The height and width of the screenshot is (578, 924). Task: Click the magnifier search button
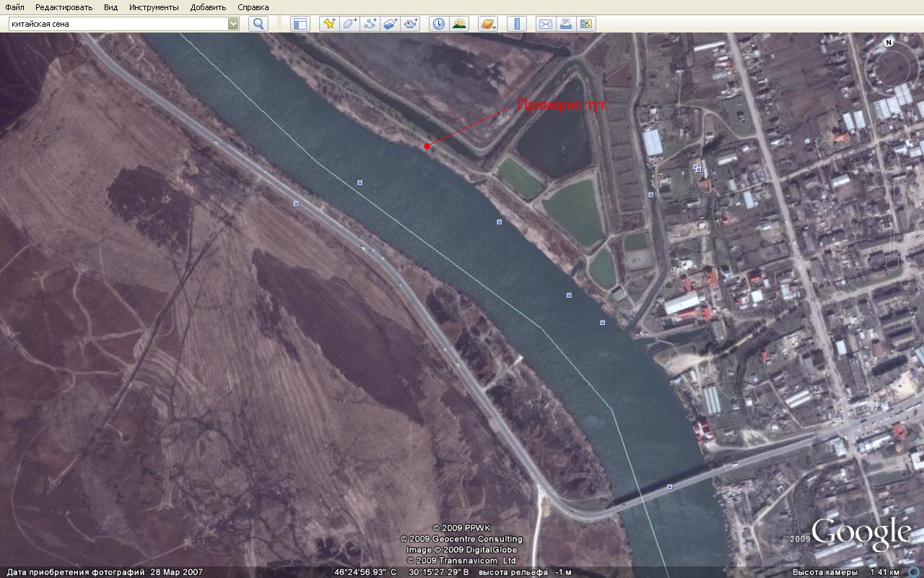258,24
